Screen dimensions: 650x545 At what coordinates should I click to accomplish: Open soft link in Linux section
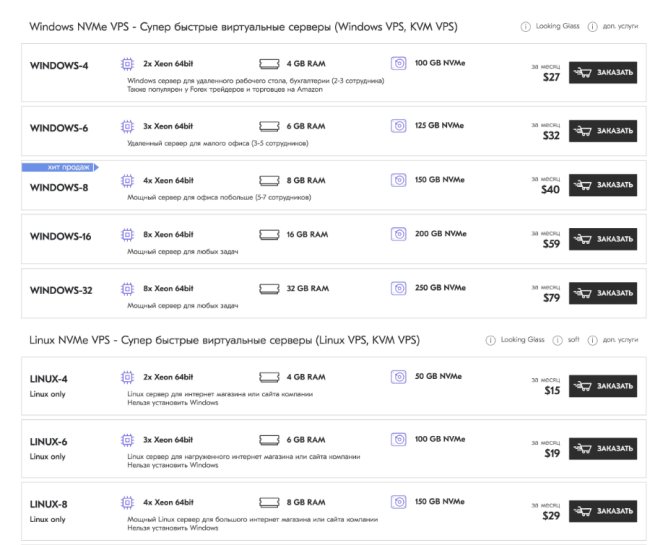573,340
